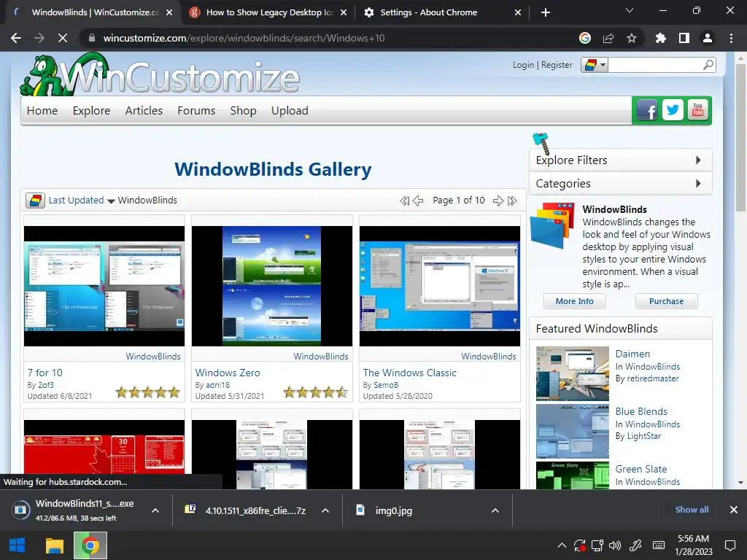Expand the Categories panel

(620, 184)
